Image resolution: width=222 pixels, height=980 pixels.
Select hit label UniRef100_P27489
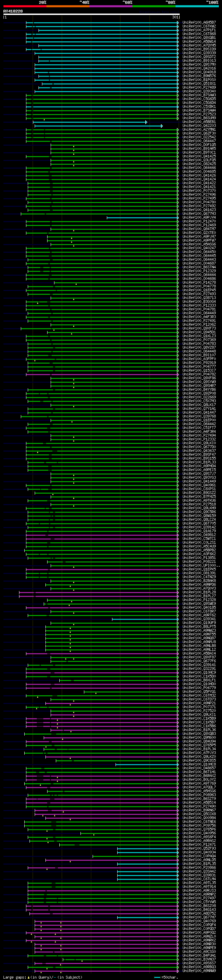pos(199,88)
